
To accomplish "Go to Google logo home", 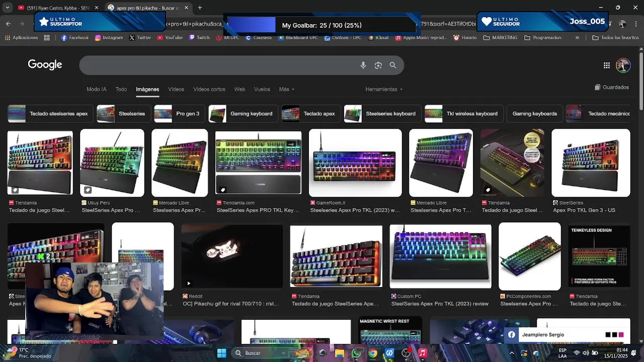I will [45, 64].
